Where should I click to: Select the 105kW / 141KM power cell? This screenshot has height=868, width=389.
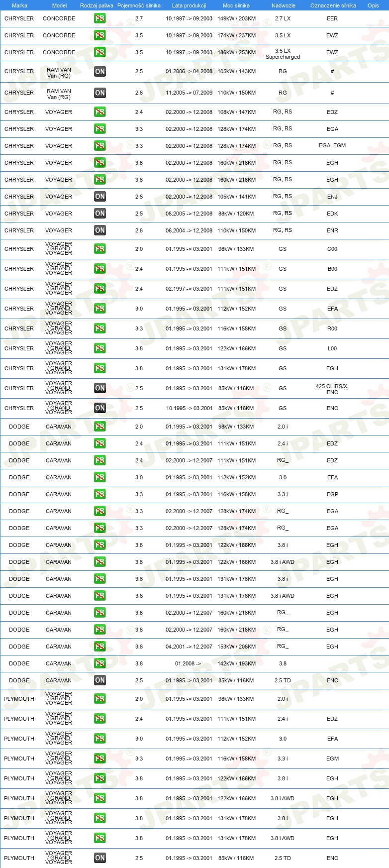coord(237,197)
